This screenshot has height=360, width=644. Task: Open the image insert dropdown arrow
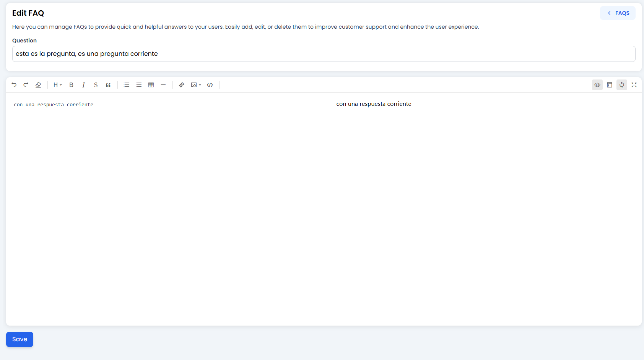(x=199, y=85)
